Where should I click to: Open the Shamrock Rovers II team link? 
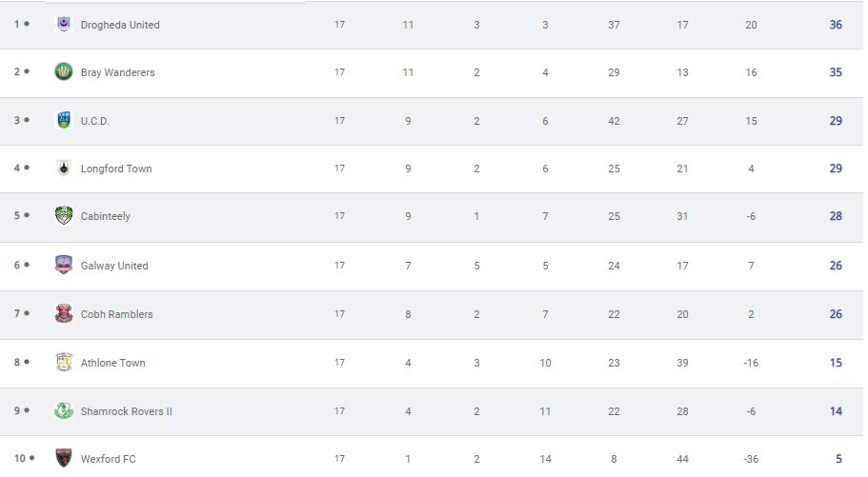(x=126, y=411)
